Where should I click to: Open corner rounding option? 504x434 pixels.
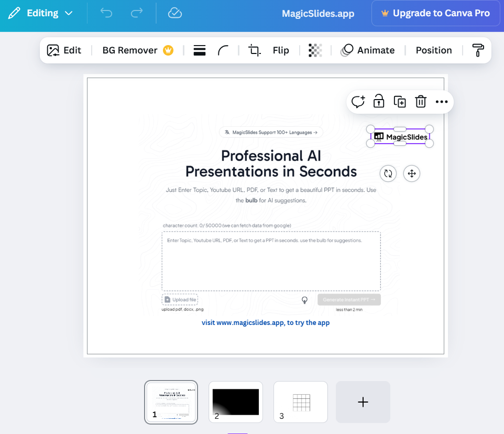pos(223,50)
